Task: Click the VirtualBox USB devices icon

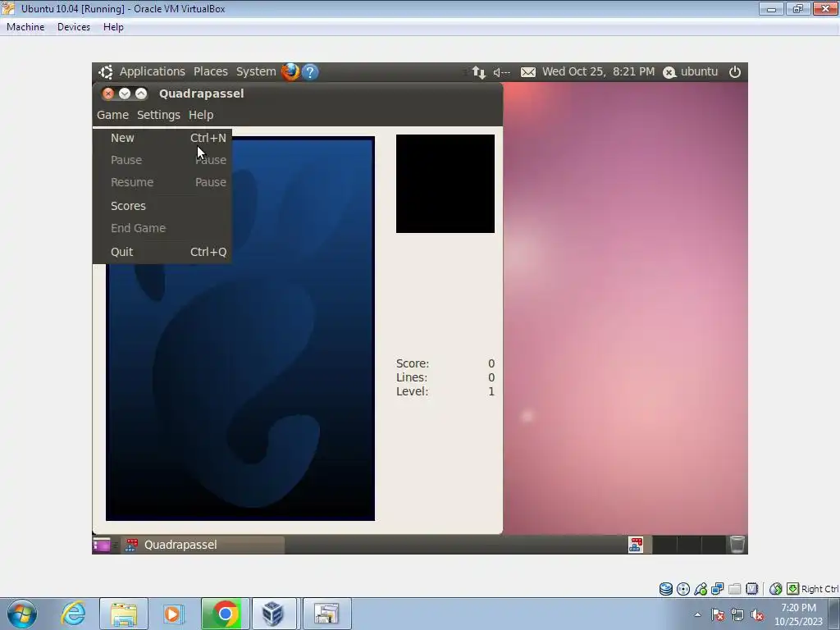Action: point(701,589)
